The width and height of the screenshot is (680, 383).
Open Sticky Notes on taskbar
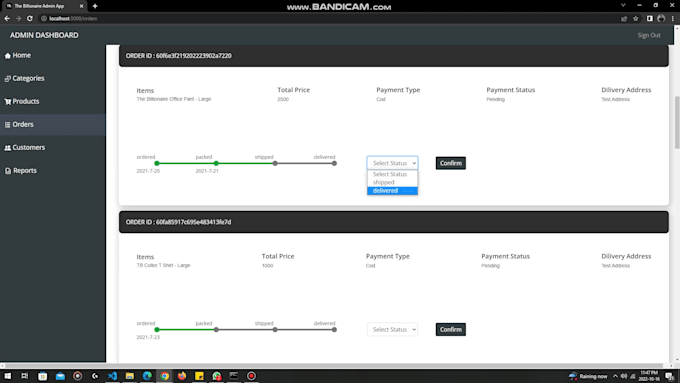point(199,376)
